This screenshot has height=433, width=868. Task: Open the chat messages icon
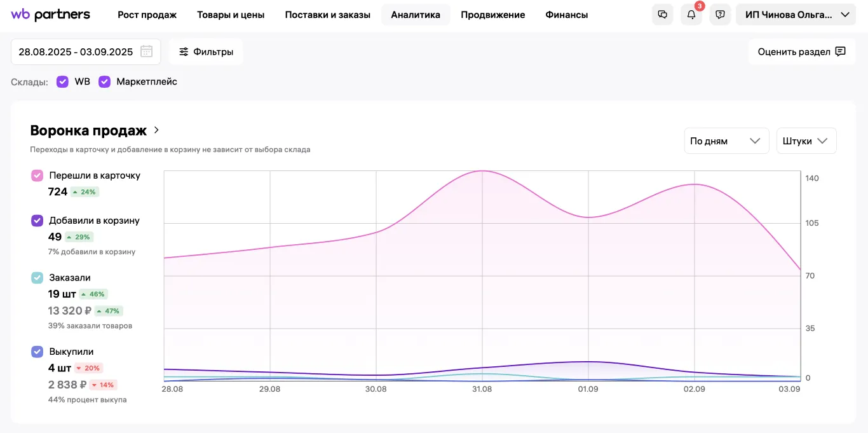click(x=663, y=15)
